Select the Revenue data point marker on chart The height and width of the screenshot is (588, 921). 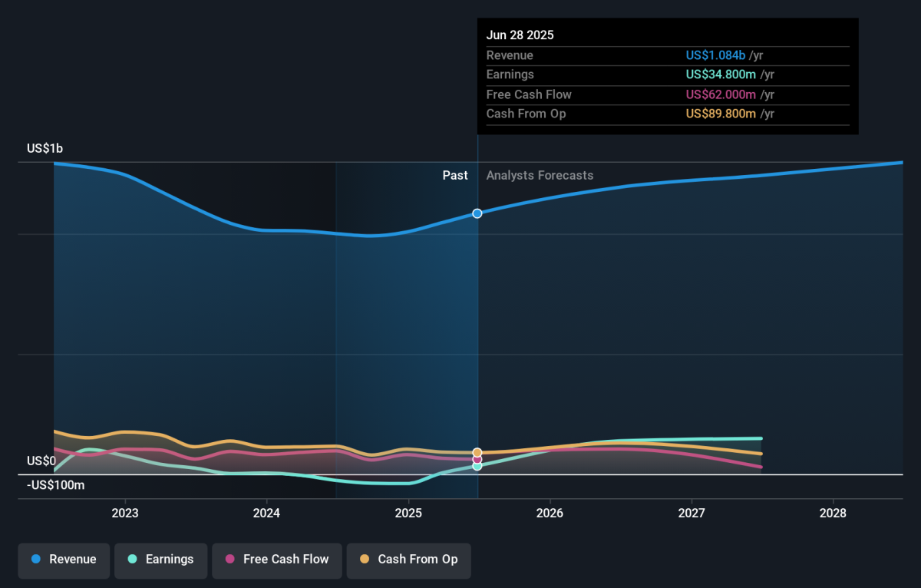477,213
